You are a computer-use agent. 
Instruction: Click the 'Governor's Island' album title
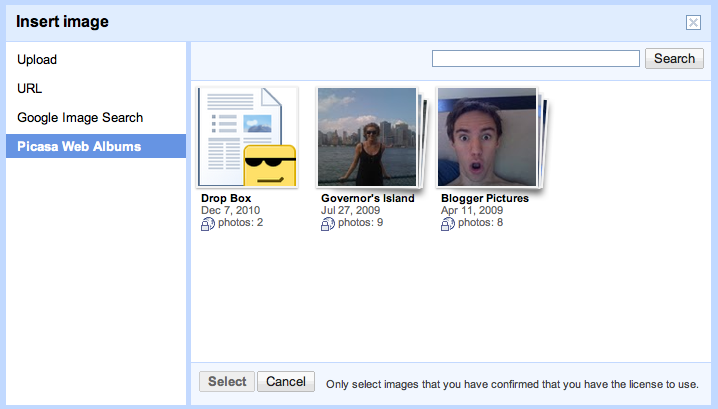(368, 198)
